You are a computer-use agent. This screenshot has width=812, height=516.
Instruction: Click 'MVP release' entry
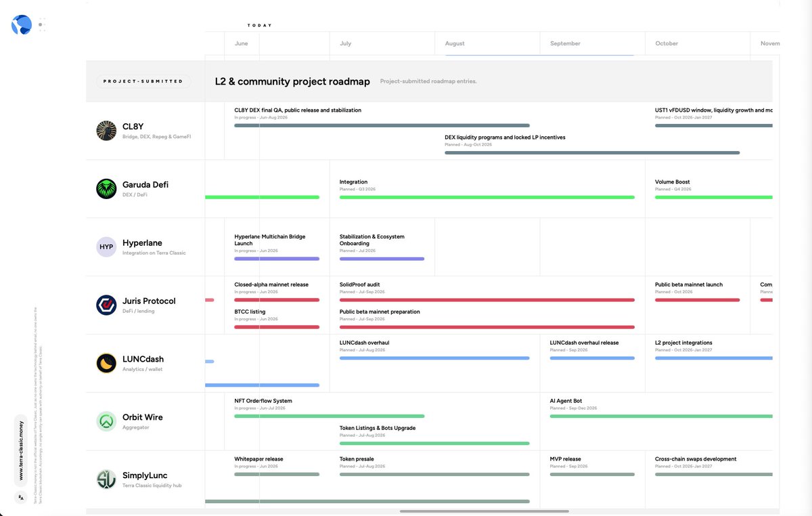coord(592,466)
